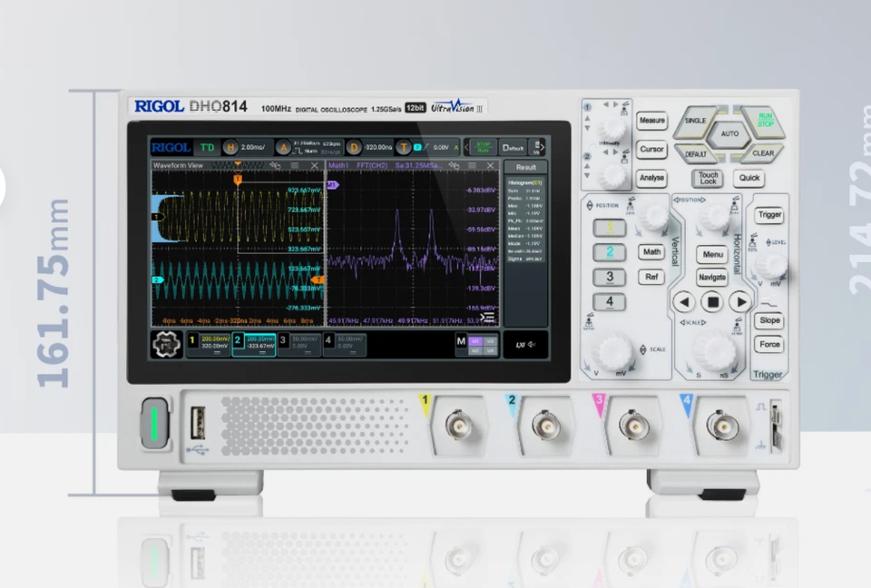The height and width of the screenshot is (588, 871).
Task: Push the DEFAULT key
Action: 696,153
